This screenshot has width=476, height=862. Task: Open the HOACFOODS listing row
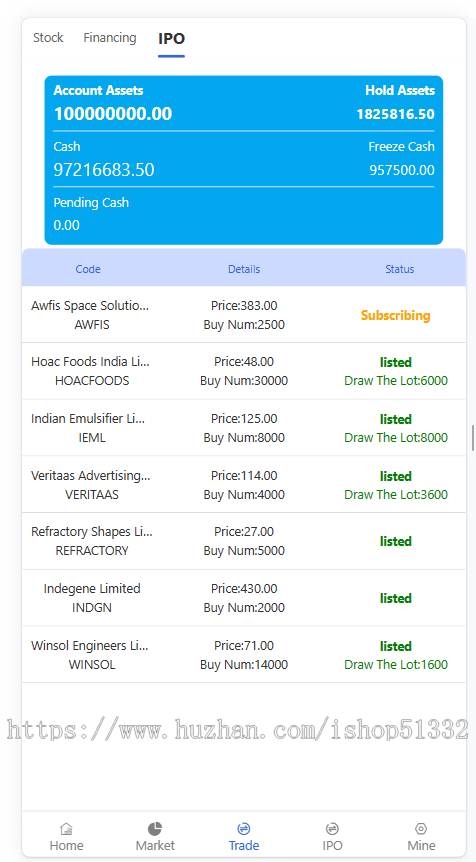[x=243, y=372]
